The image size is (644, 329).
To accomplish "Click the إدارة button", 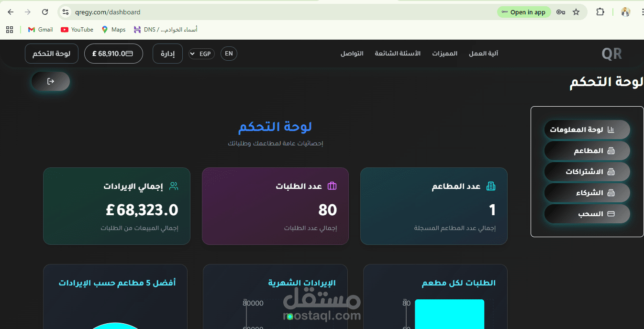I will 167,54.
